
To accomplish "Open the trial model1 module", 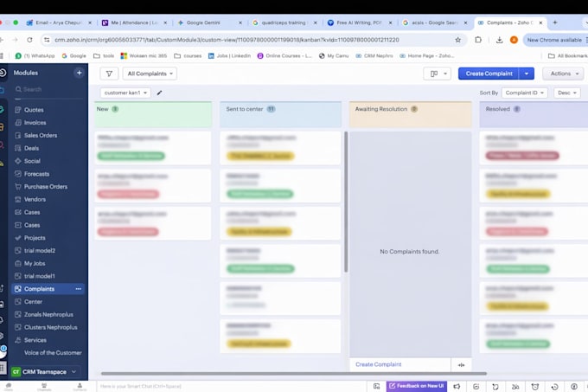I will coord(40,276).
